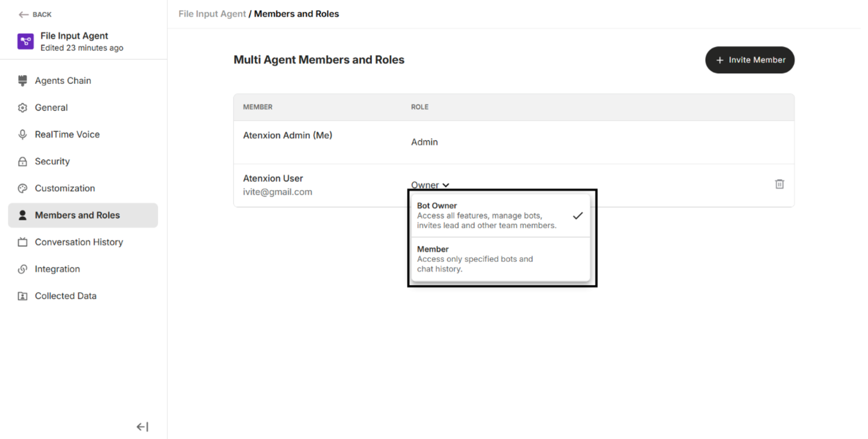Screen dimensions: 868x439
Task: Click the Collected Data icon
Action: (x=22, y=296)
